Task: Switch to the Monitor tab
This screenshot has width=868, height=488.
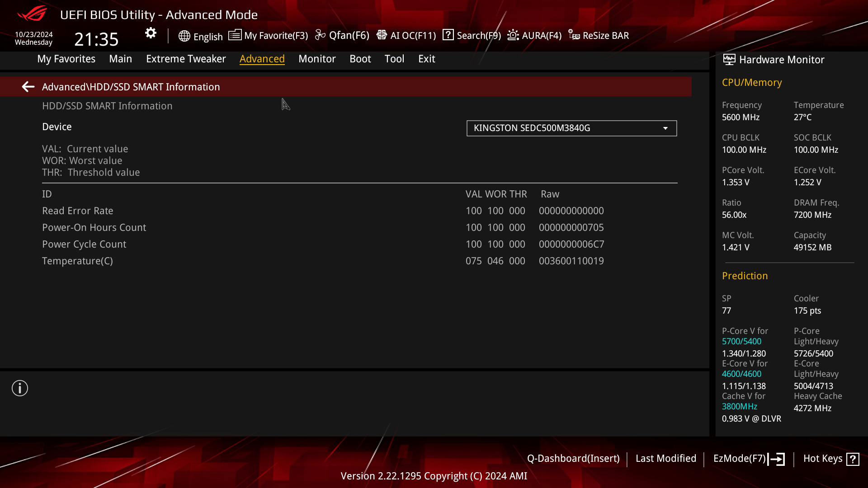Action: pyautogui.click(x=317, y=58)
